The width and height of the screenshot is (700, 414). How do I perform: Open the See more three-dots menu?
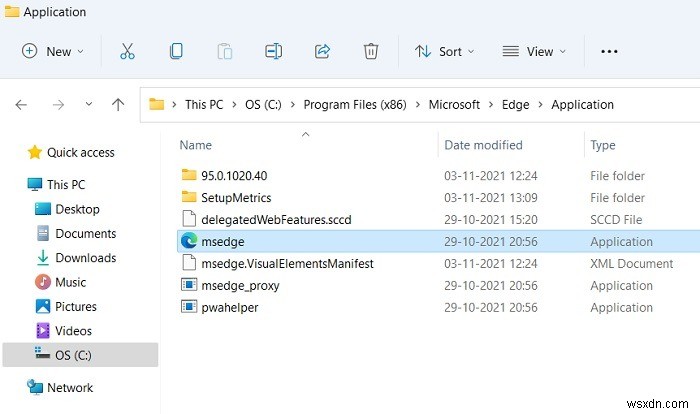[x=609, y=51]
